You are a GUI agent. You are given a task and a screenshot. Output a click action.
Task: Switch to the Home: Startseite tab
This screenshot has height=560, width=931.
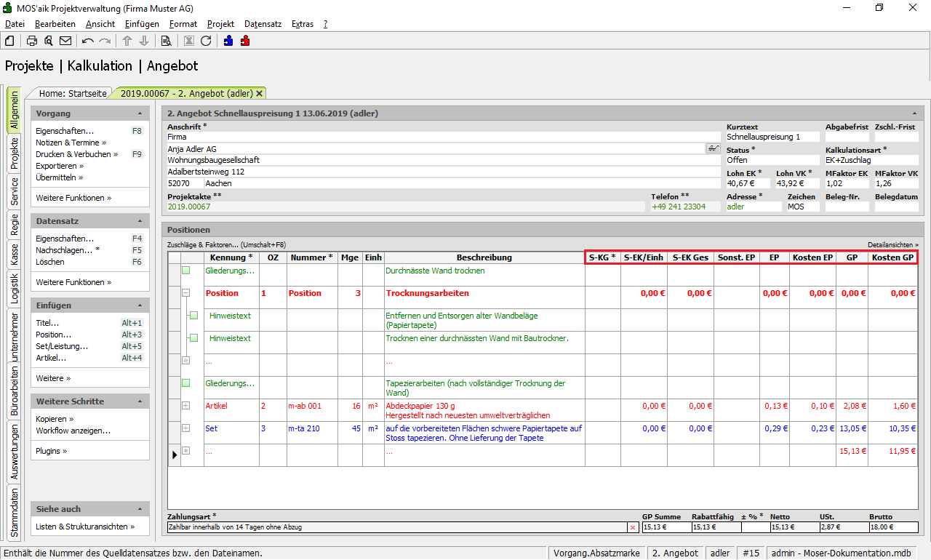pos(73,93)
